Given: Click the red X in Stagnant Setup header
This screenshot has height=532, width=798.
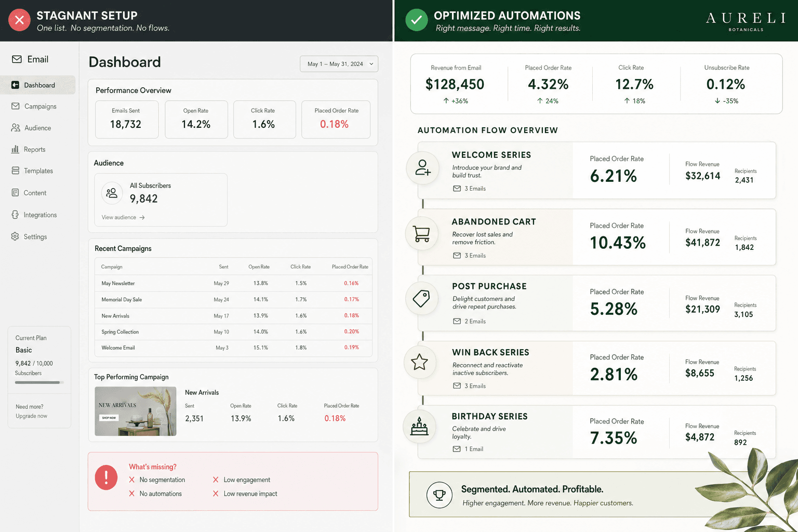Looking at the screenshot, I should (19, 20).
